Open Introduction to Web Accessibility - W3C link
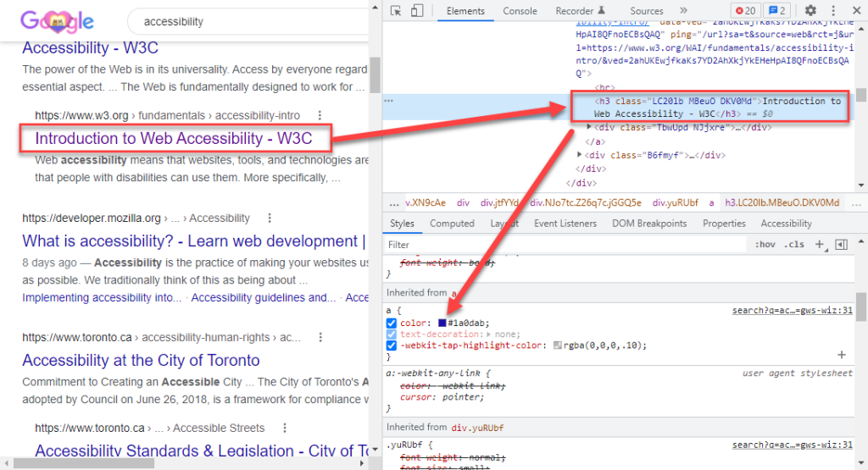This screenshot has height=470, width=868. [174, 139]
